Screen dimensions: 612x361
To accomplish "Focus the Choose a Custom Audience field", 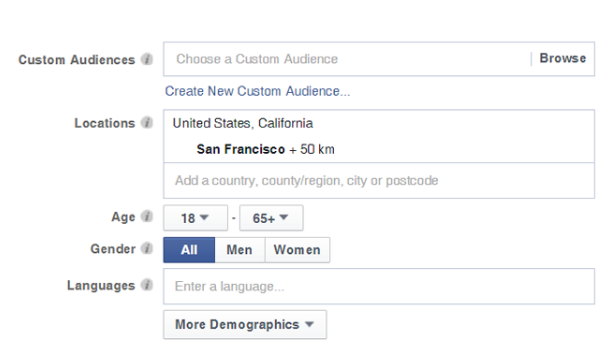I will [x=347, y=59].
